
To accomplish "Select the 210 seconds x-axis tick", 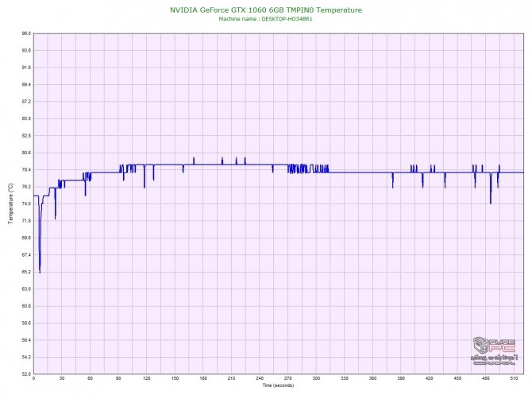I will point(231,378).
